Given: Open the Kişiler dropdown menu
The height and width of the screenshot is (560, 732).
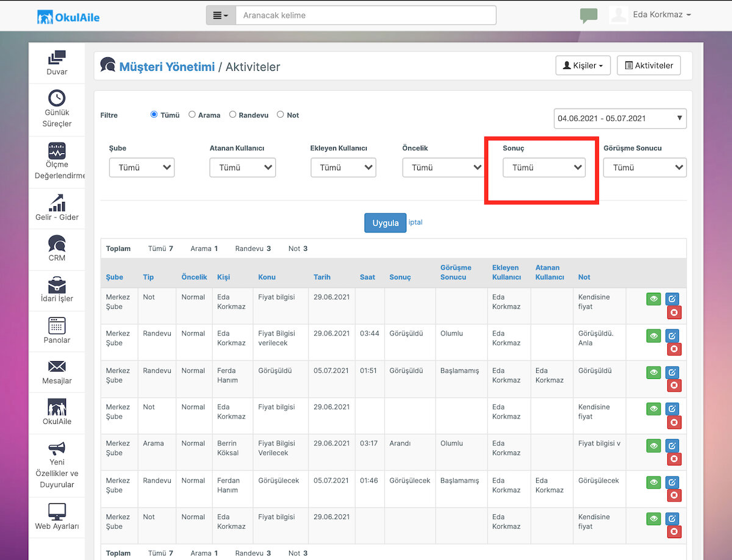Looking at the screenshot, I should 583,65.
